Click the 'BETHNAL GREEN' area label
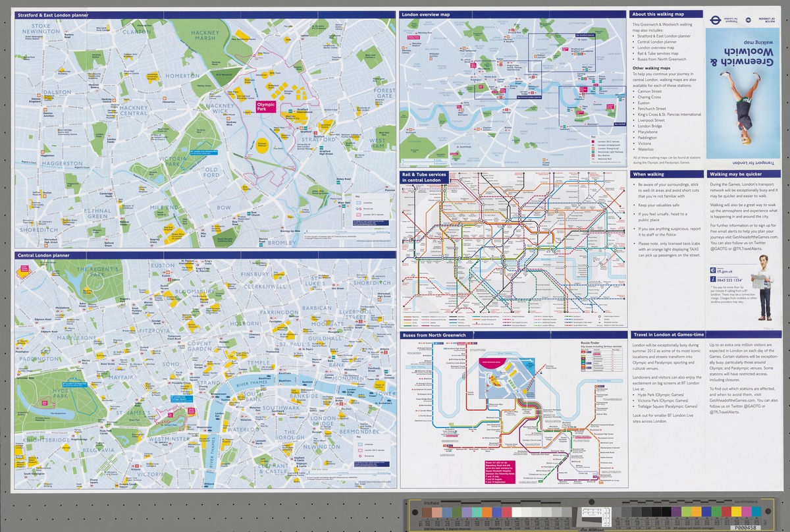Screen dimensions: 790x532 click(97, 212)
